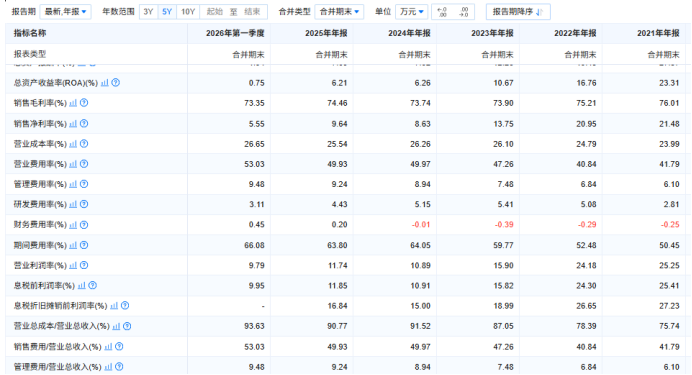Click the red -0.01 value
The width and height of the screenshot is (692, 375).
(x=421, y=225)
